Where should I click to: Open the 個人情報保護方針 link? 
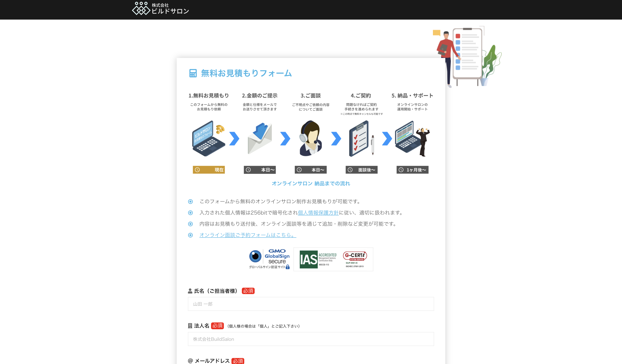coord(318,213)
